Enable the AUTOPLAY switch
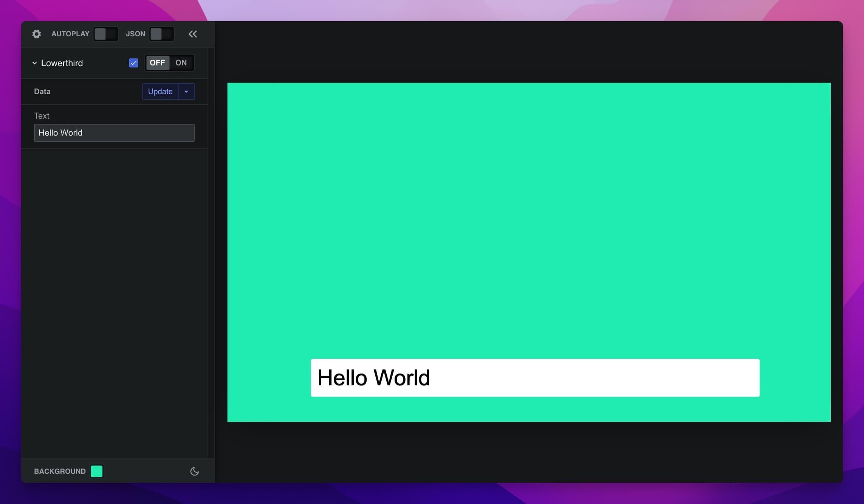This screenshot has height=504, width=864. 105,34
